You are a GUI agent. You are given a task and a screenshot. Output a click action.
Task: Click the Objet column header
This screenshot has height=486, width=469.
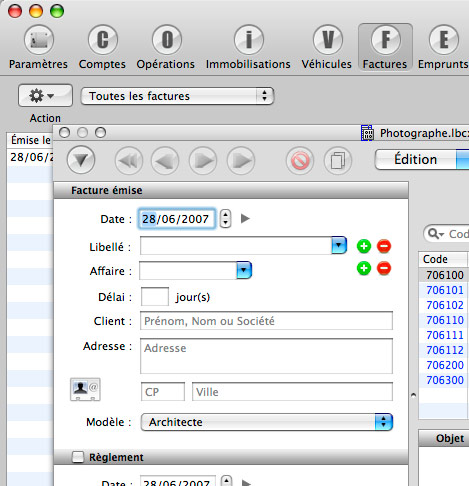coord(444,438)
